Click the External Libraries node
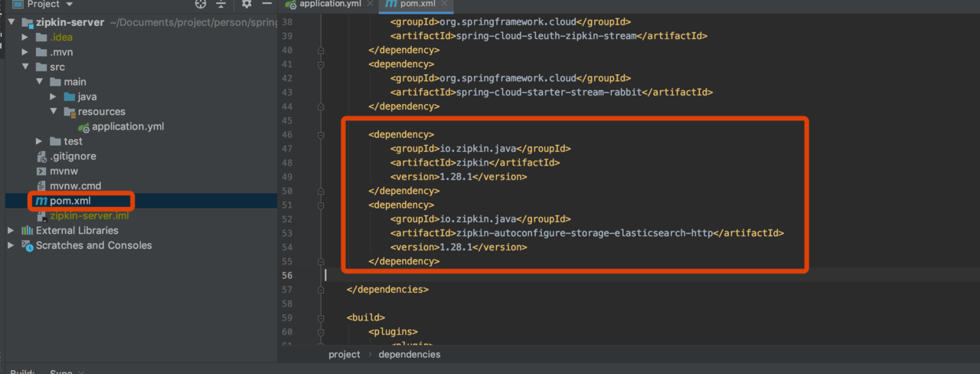980x374 pixels. pyautogui.click(x=77, y=230)
